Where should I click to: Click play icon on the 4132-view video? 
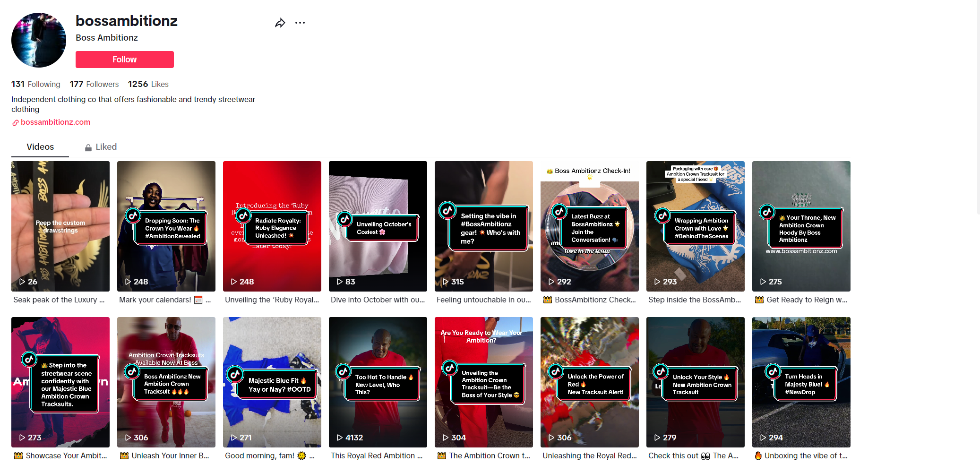click(339, 438)
